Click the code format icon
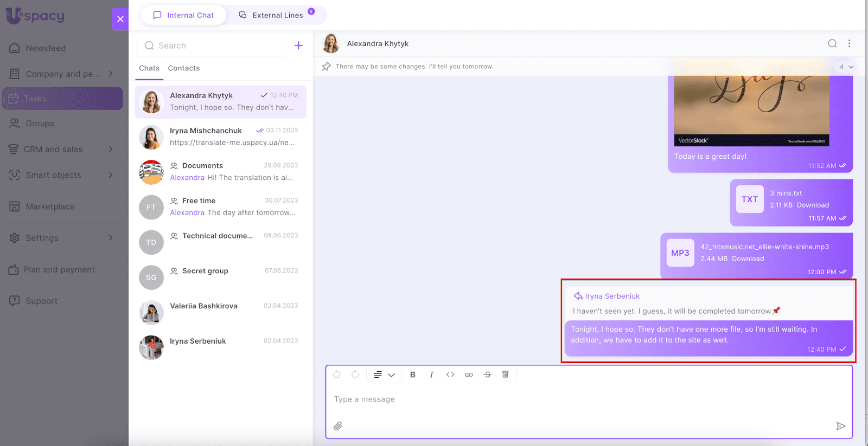This screenshot has height=446, width=868. pos(450,374)
